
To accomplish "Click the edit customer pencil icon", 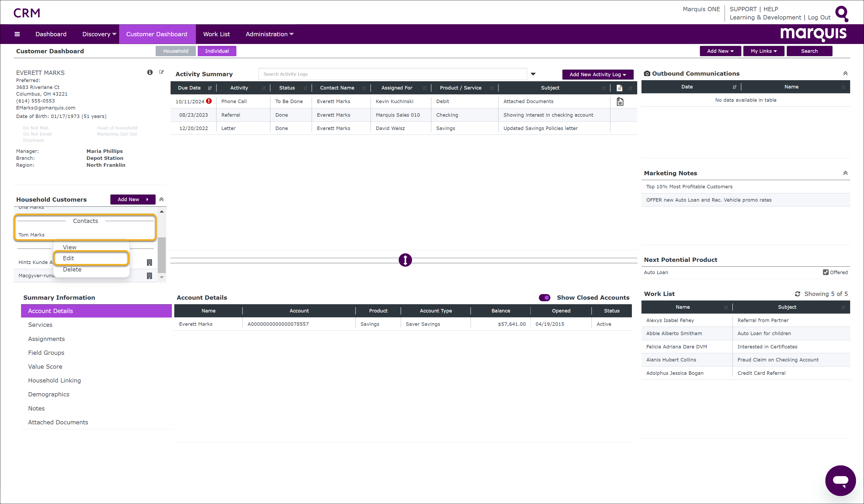I will 162,72.
